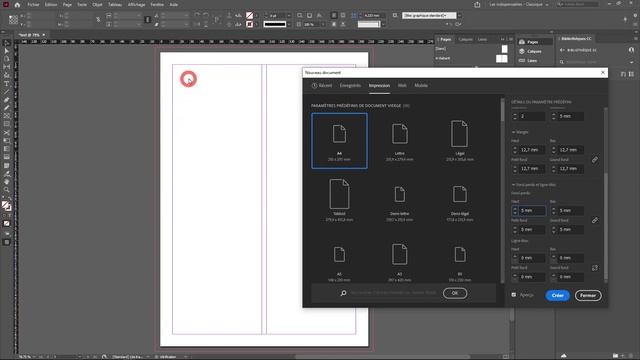
Task: Click the template search field
Action: pyautogui.click(x=393, y=293)
